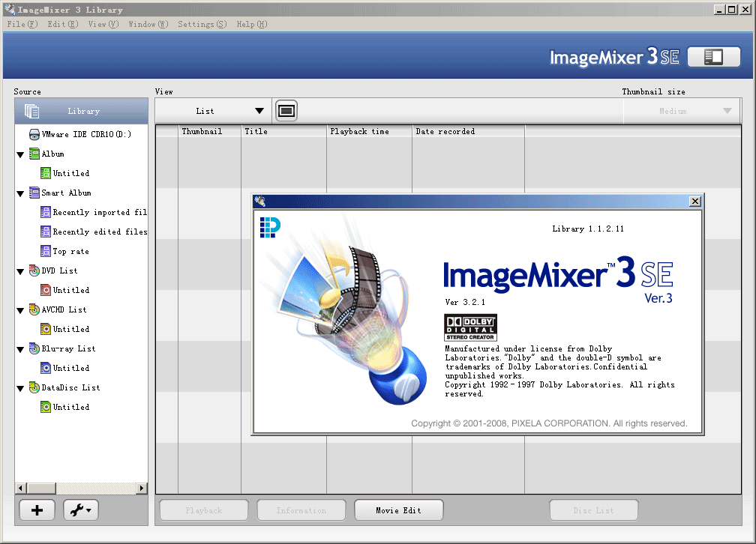
Task: Click the Blu-ray List disc icon
Action: coord(34,348)
